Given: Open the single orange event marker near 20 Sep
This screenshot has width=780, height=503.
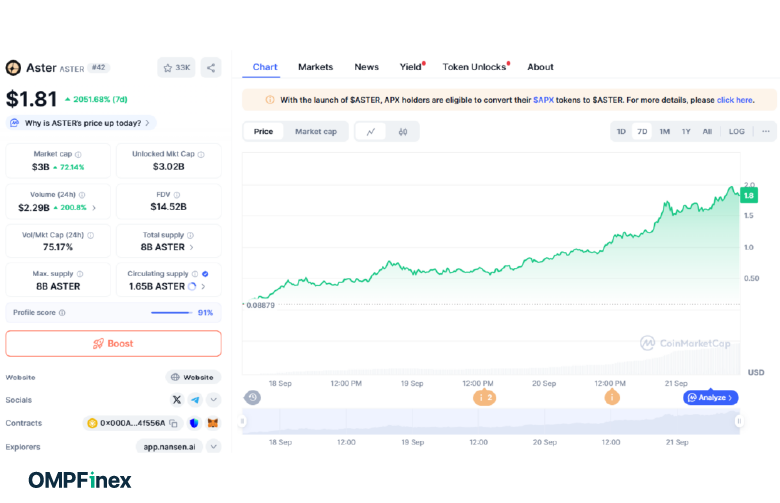Looking at the screenshot, I should click(x=612, y=397).
